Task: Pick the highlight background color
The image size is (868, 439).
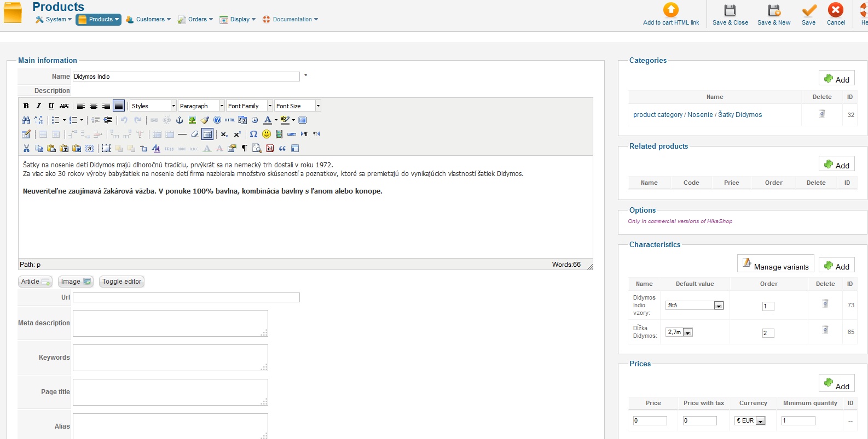Action: [285, 120]
